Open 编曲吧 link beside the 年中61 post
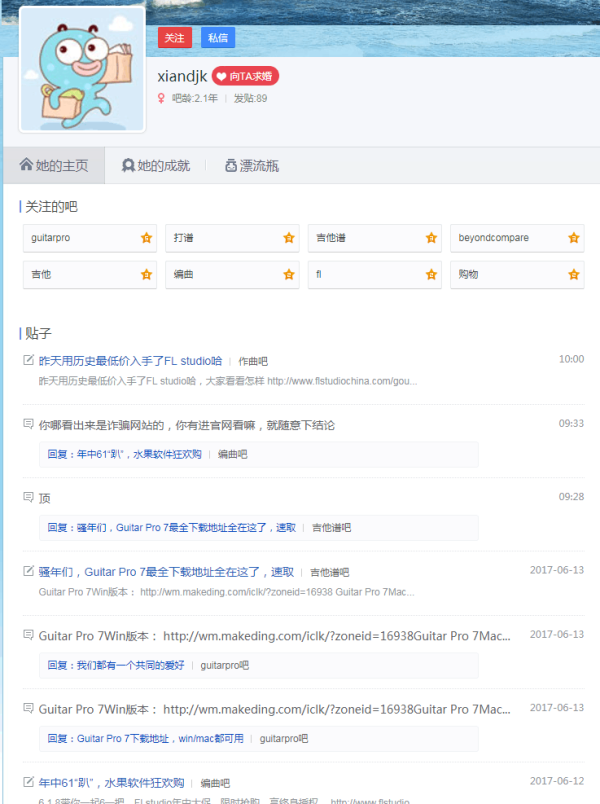The image size is (600, 804). pos(215,783)
